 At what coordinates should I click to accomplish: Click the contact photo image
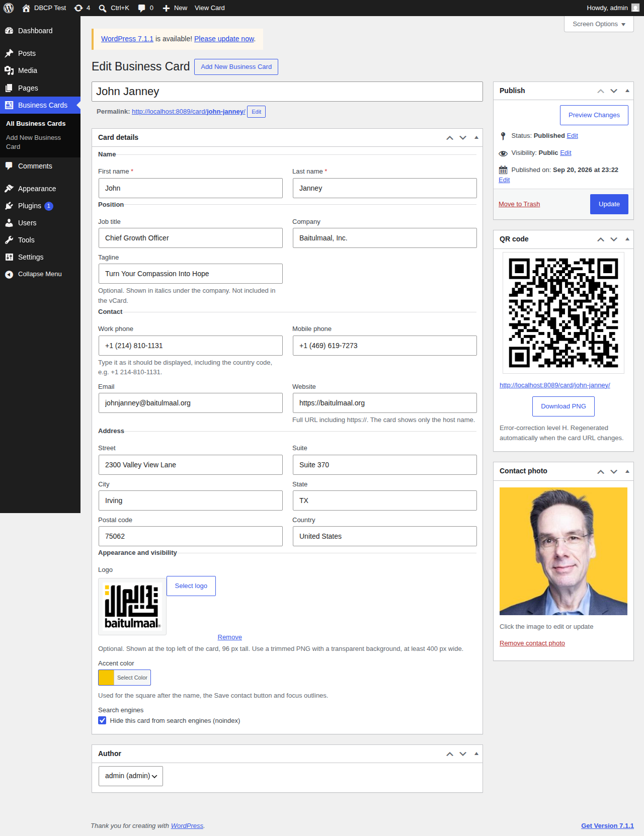[x=563, y=551]
